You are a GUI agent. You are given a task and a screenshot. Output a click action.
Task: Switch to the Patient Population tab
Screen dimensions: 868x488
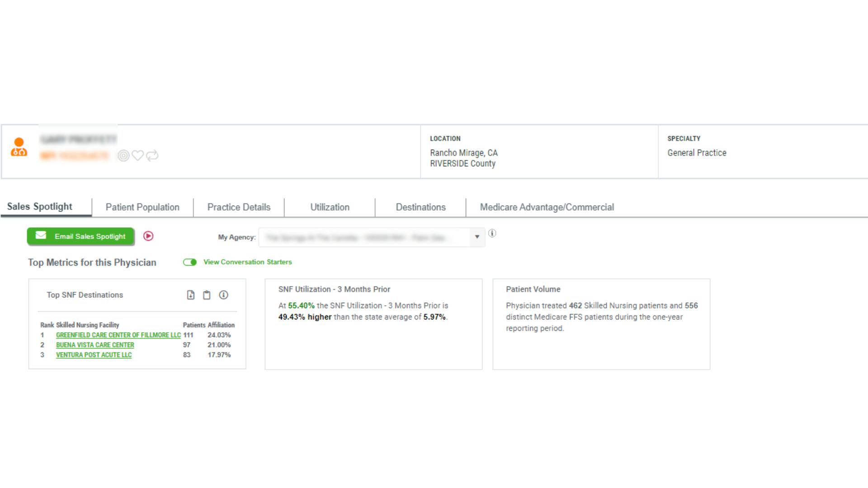(x=142, y=207)
